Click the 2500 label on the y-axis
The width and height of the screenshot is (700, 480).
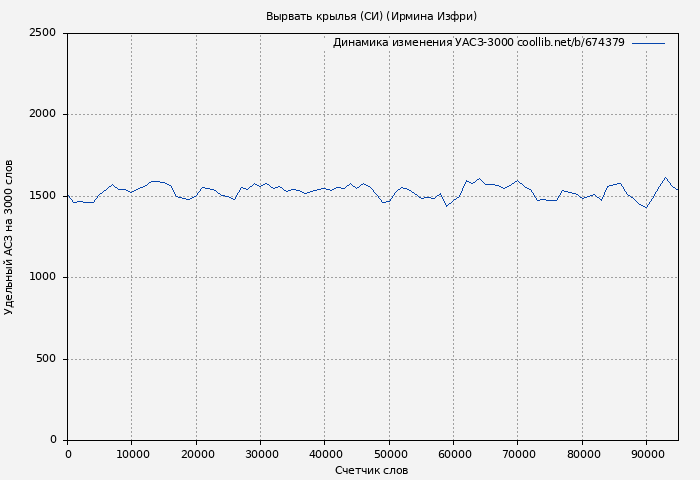42,33
